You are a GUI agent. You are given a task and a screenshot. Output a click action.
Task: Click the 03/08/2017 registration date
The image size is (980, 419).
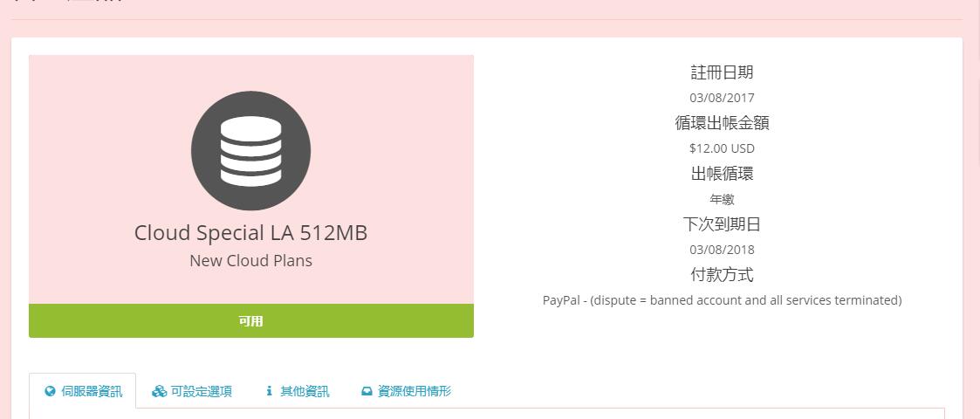[x=722, y=98]
